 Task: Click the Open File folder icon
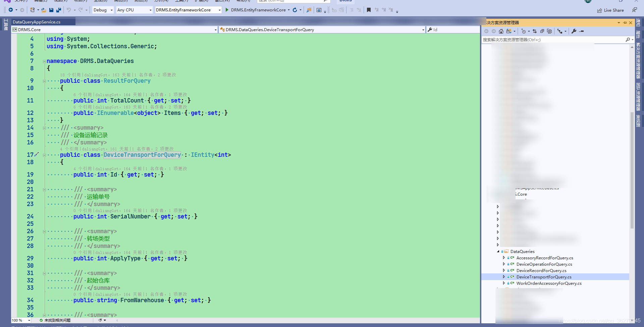click(44, 10)
